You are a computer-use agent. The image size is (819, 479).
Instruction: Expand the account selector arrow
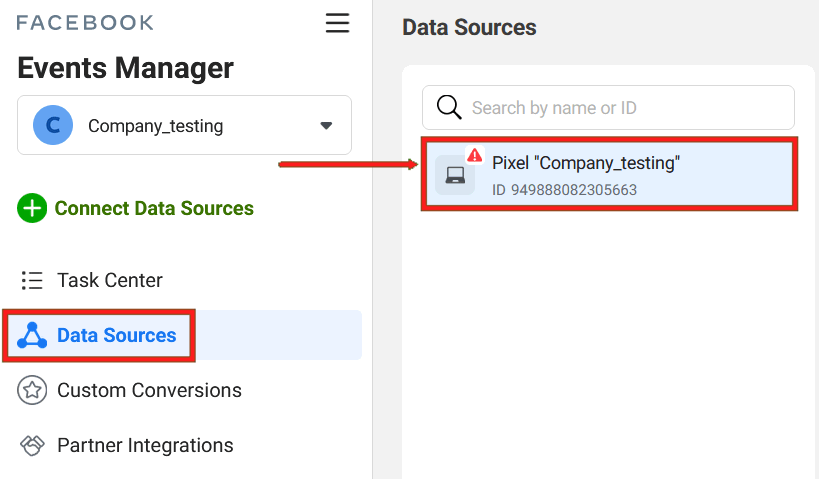pos(326,125)
